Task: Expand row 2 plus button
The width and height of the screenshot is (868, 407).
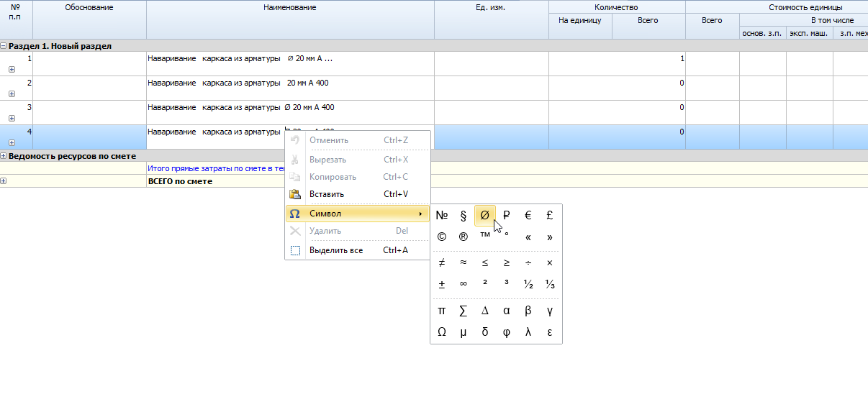Action: pyautogui.click(x=12, y=94)
